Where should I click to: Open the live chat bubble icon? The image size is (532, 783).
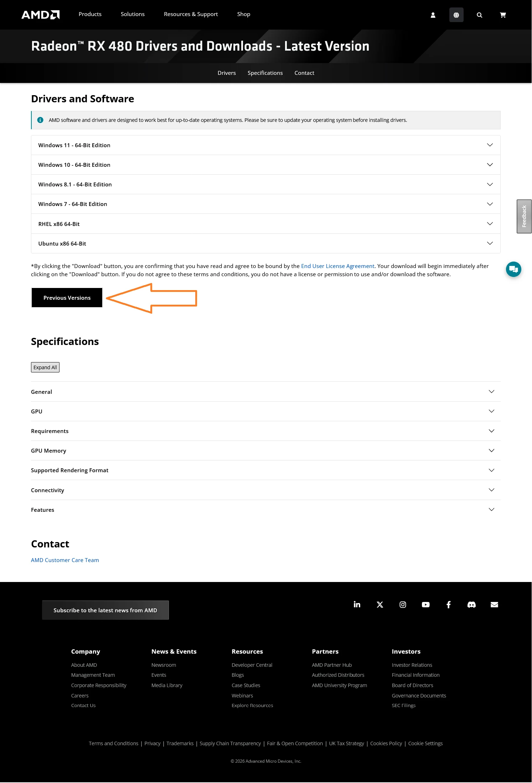(513, 269)
